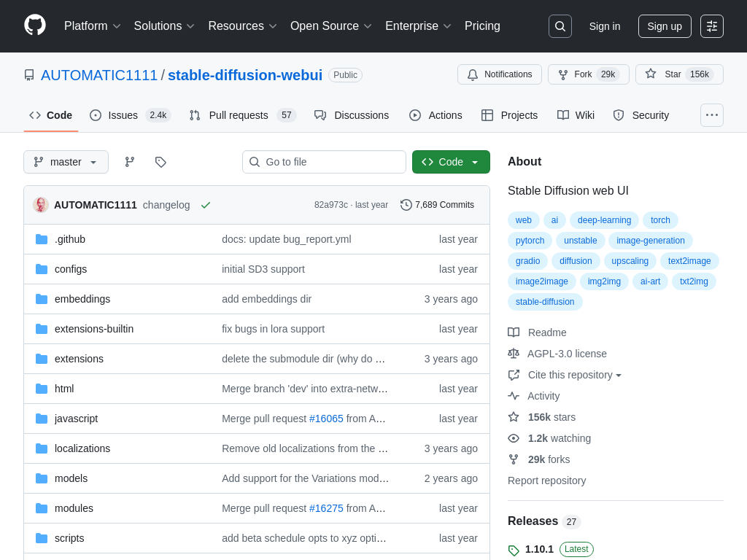Click the 1.10.1 release tag icon
This screenshot has width=747, height=560.
[x=514, y=551]
